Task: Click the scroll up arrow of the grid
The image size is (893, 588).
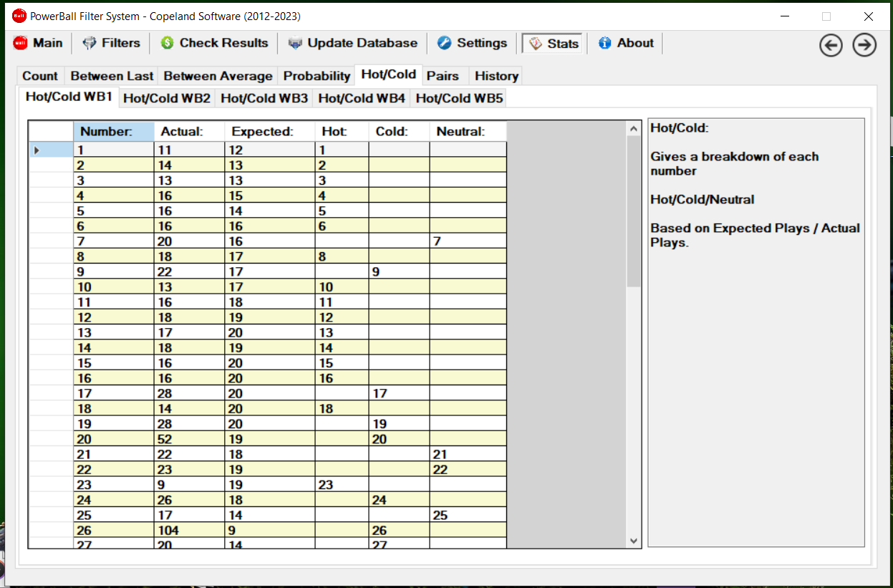Action: click(x=634, y=129)
